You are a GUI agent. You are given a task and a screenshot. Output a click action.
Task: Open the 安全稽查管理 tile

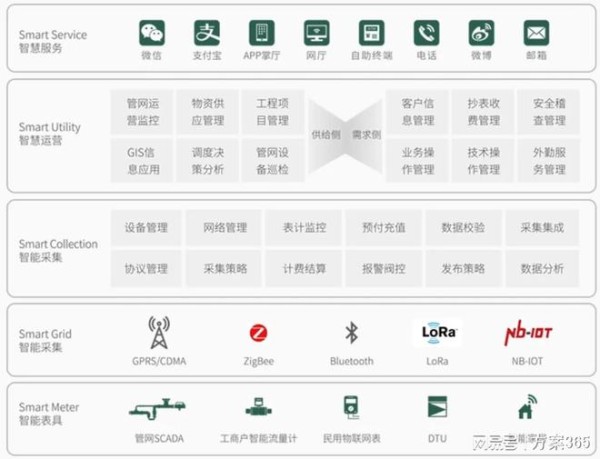click(x=549, y=112)
